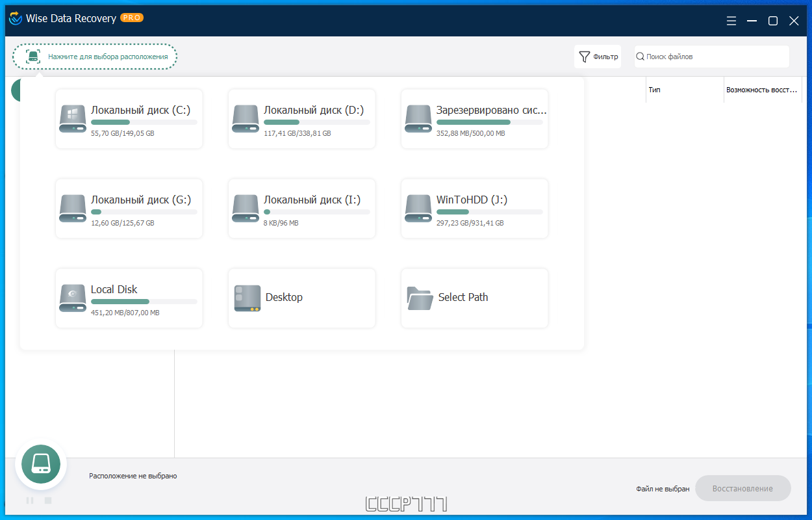Click the Local Disk (I:) drive icon
Image resolution: width=812 pixels, height=520 pixels.
(245, 209)
